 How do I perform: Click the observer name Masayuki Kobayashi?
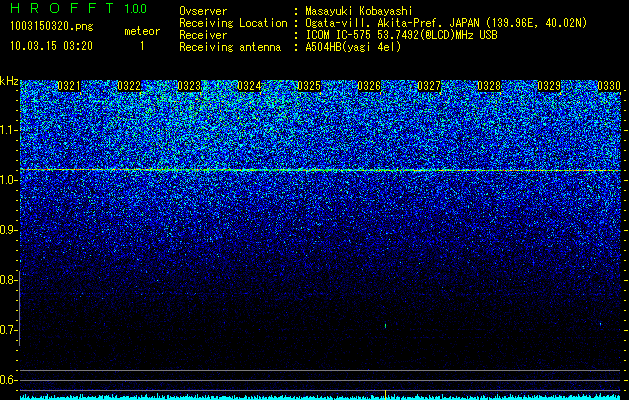359,11
